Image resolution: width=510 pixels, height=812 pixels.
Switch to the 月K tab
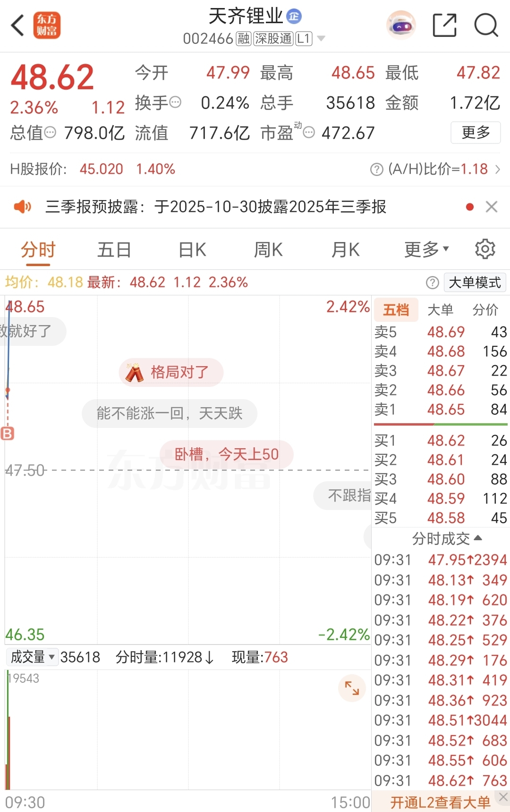click(x=346, y=250)
